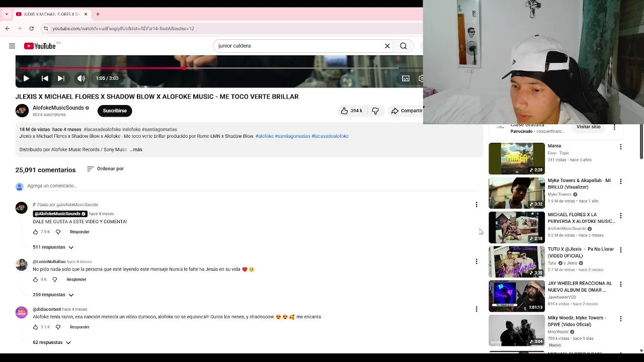Expand description with ...más

(136, 149)
